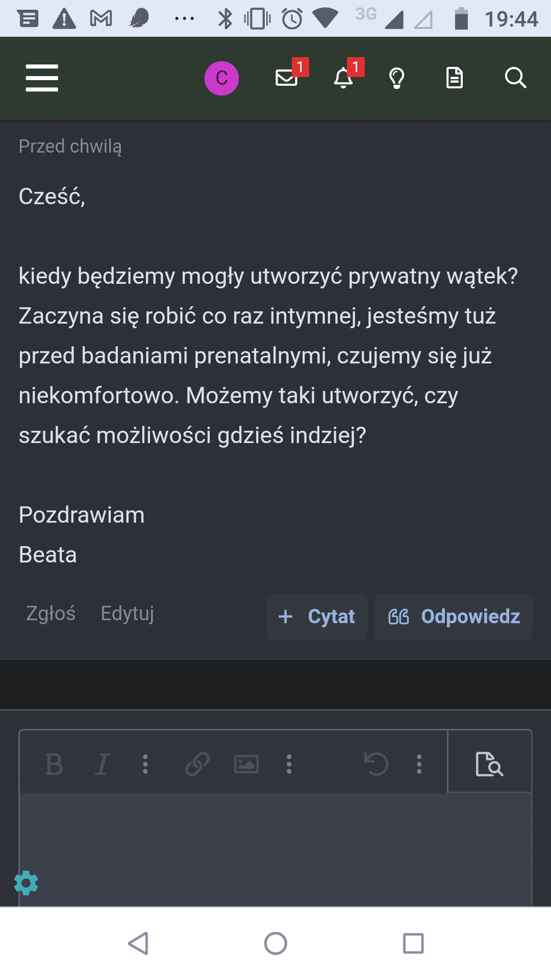Expand more text formatting options
This screenshot has width=551, height=980.
coord(145,765)
